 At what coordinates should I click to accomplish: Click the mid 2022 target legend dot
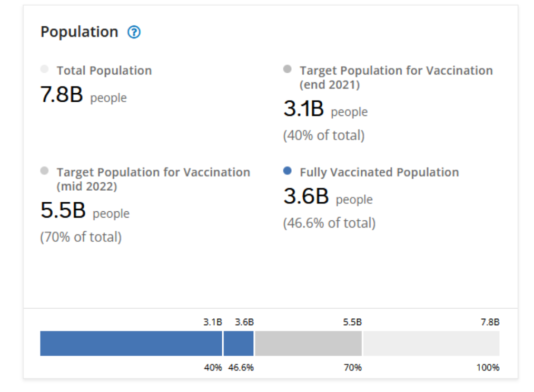[x=44, y=171]
